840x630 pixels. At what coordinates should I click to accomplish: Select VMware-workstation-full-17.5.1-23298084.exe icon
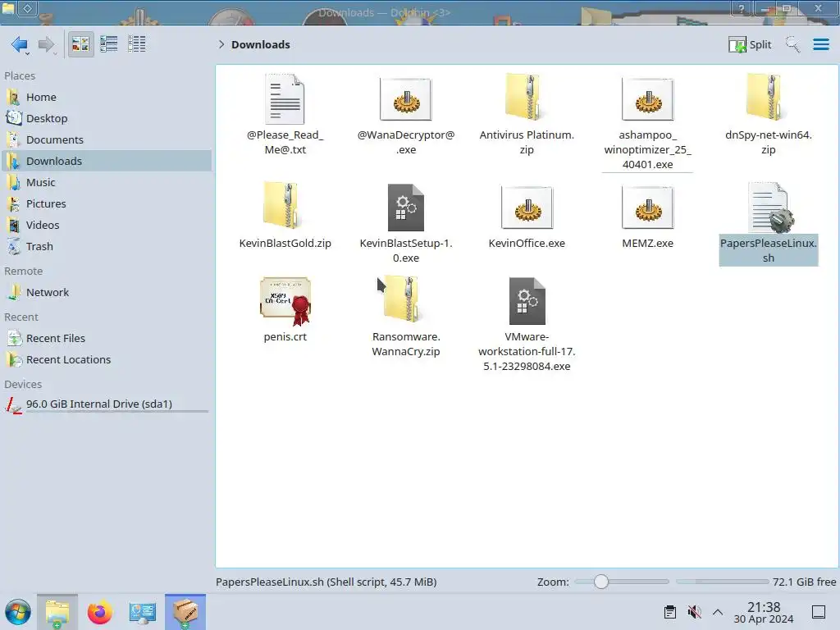[x=527, y=301]
